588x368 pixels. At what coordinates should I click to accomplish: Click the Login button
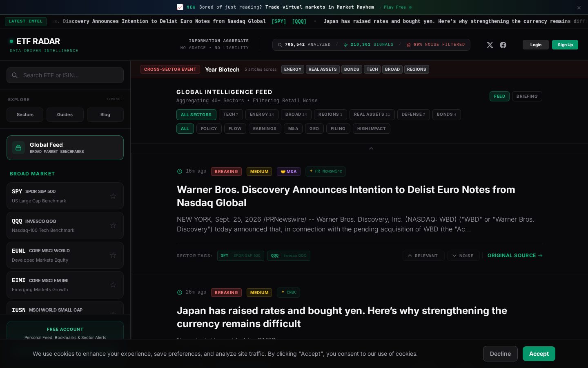pos(536,45)
